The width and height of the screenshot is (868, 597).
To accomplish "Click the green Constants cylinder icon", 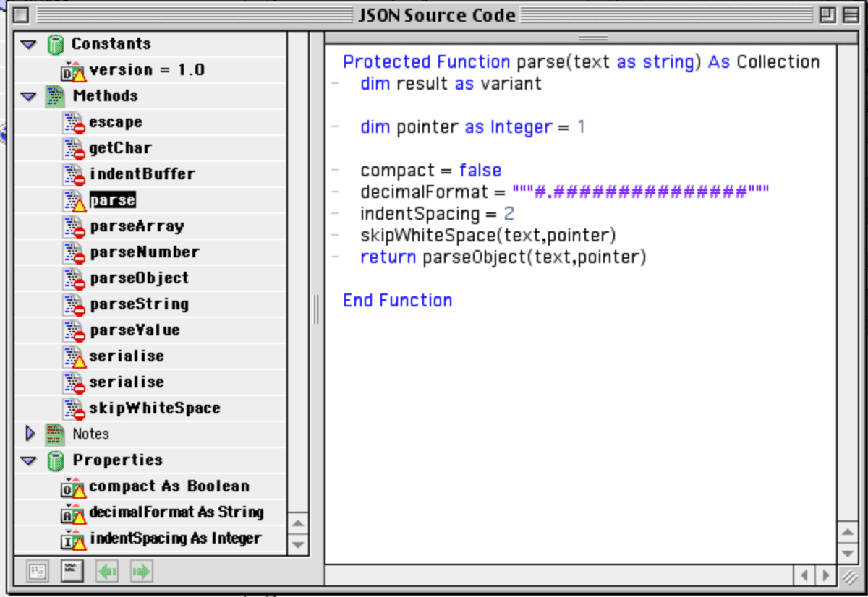I will [x=55, y=44].
